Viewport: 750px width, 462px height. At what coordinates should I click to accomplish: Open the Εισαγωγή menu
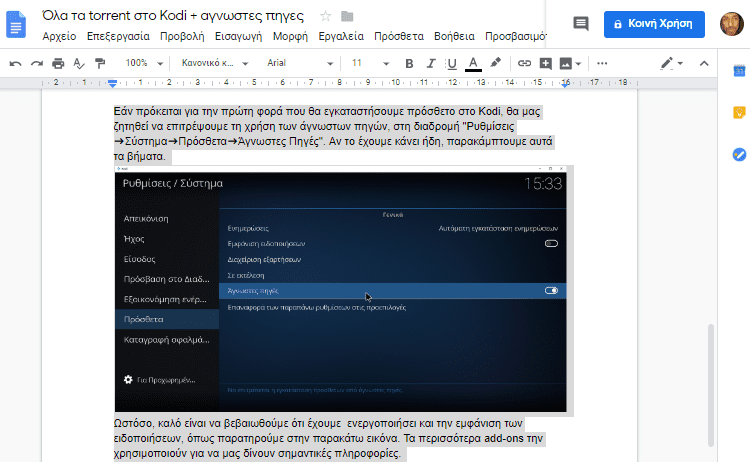[238, 36]
